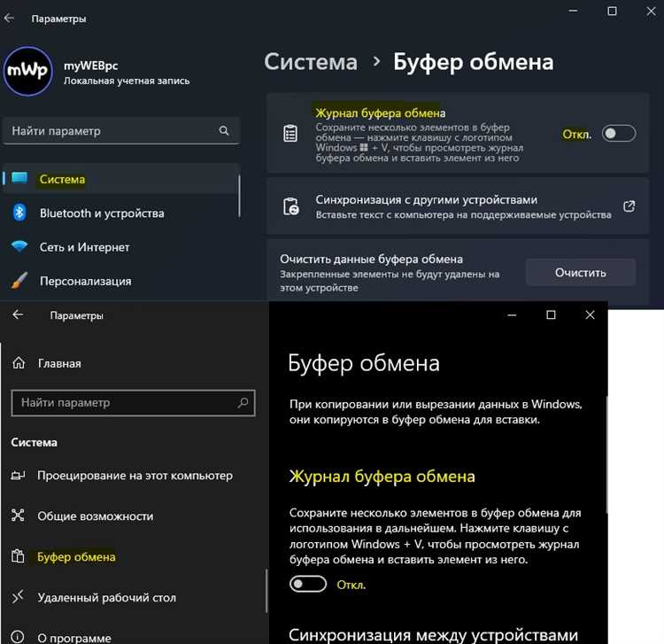The height and width of the screenshot is (644, 664).
Task: Maximize the bottom Параметры window
Action: point(551,314)
